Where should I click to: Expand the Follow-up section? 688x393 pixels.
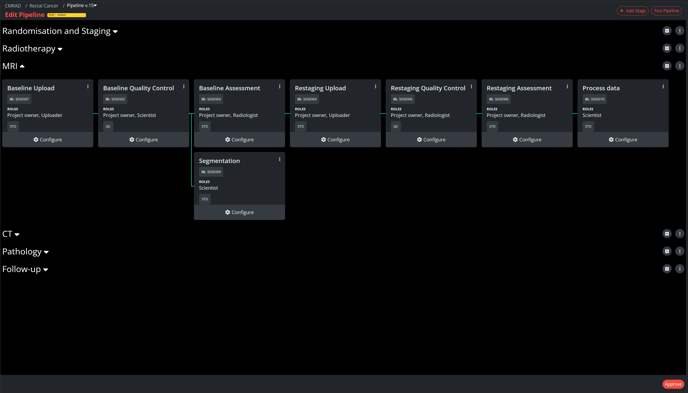pos(25,269)
